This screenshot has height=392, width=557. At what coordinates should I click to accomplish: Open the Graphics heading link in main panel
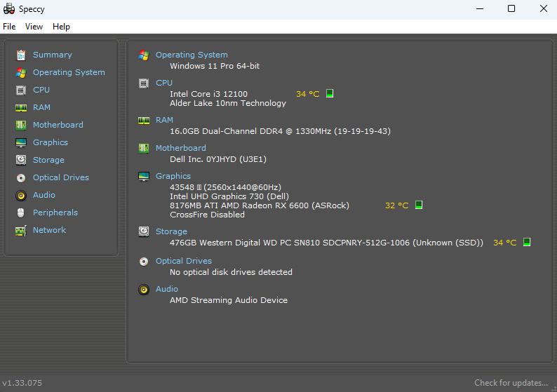[x=173, y=177]
